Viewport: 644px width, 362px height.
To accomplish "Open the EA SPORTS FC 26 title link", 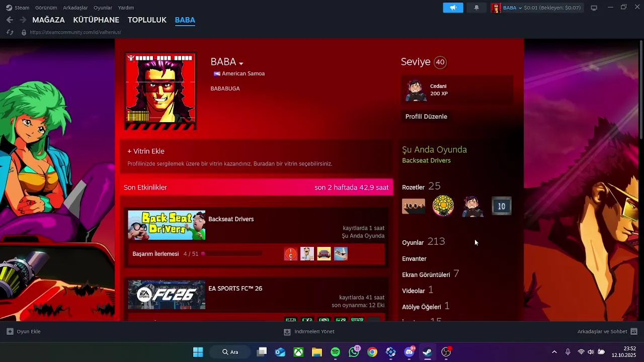I will [x=235, y=289].
